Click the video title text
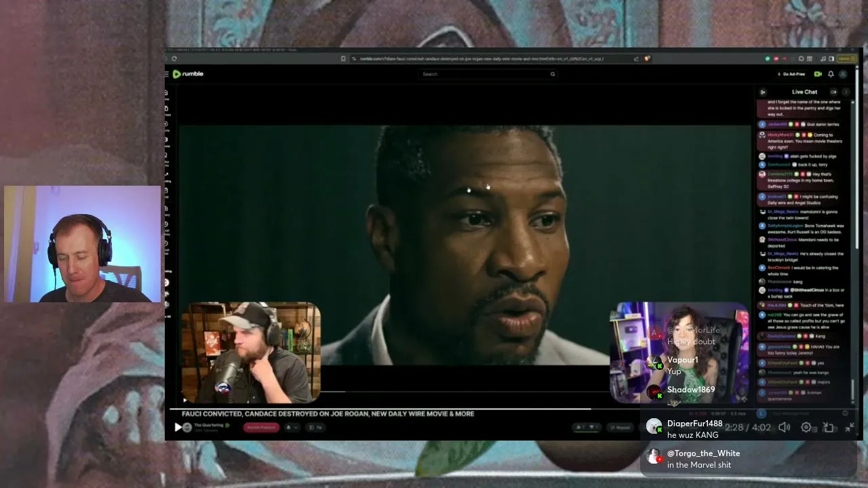 [328, 413]
